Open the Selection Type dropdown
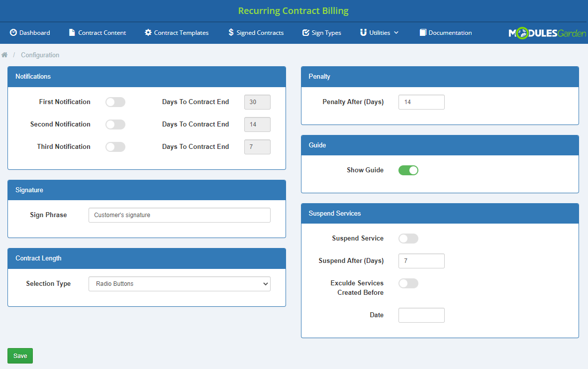This screenshot has height=369, width=588. point(180,284)
